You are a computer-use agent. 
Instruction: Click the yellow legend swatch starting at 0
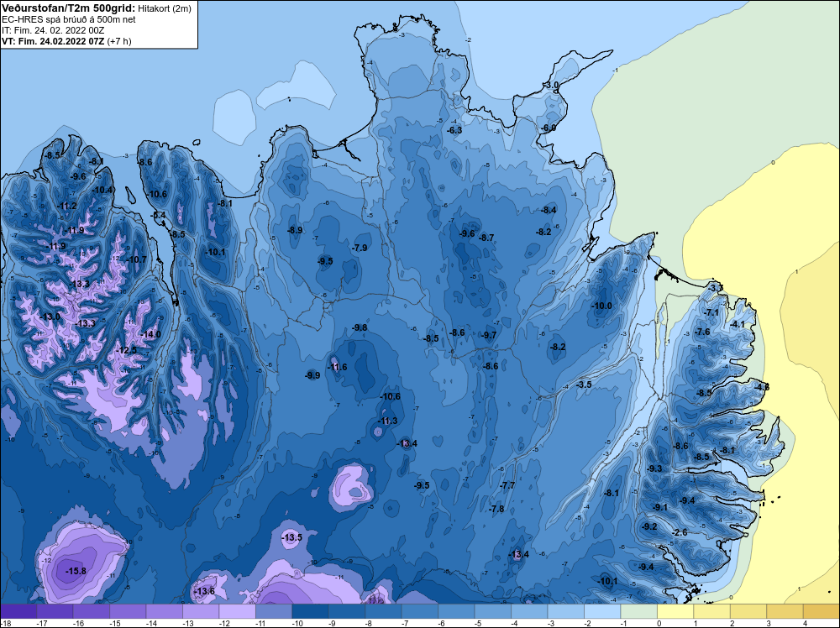point(675,612)
